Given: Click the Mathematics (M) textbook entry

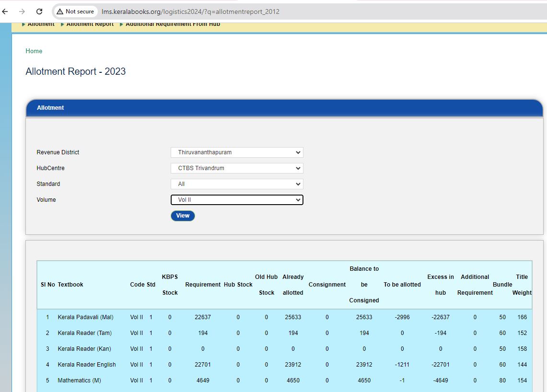Looking at the screenshot, I should tap(79, 380).
